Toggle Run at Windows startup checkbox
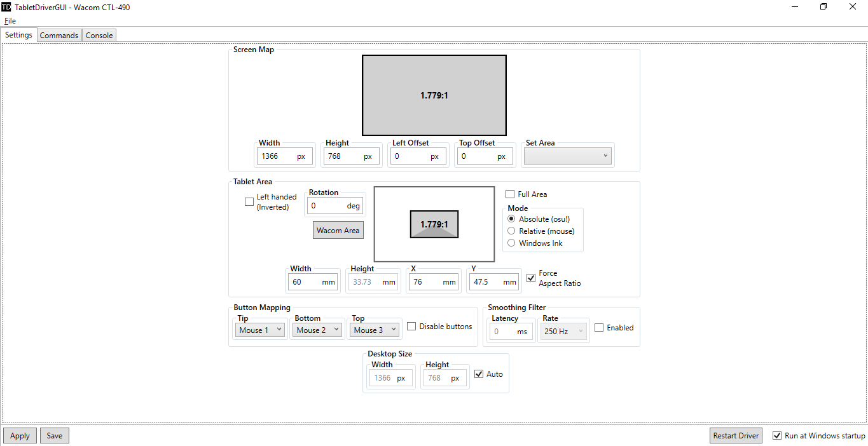Screen dimensions: 868x446 [x=776, y=435]
